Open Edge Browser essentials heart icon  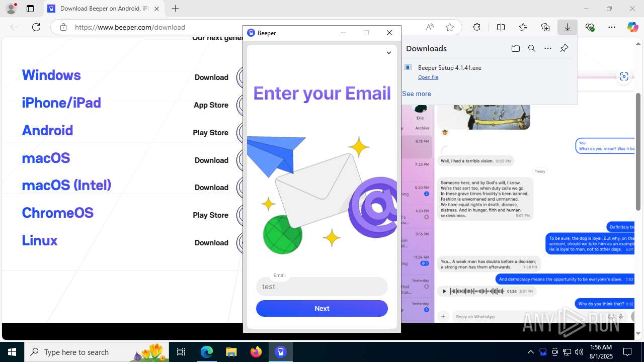pos(590,27)
